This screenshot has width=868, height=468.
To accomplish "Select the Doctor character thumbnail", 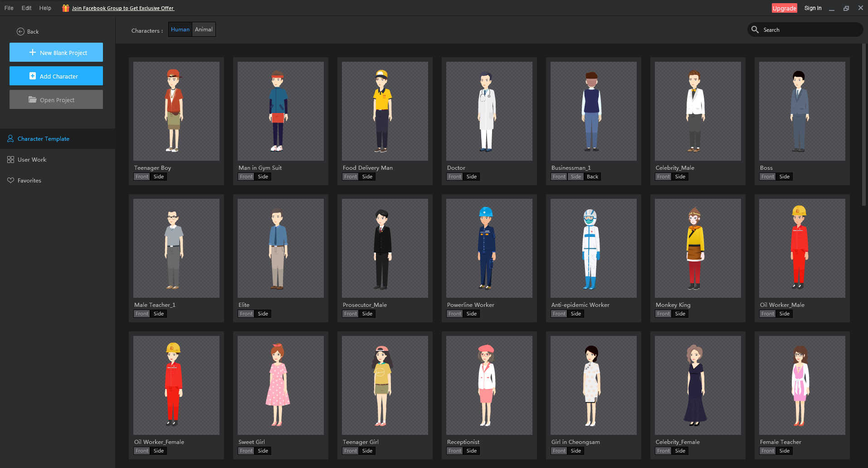I will pos(489,111).
